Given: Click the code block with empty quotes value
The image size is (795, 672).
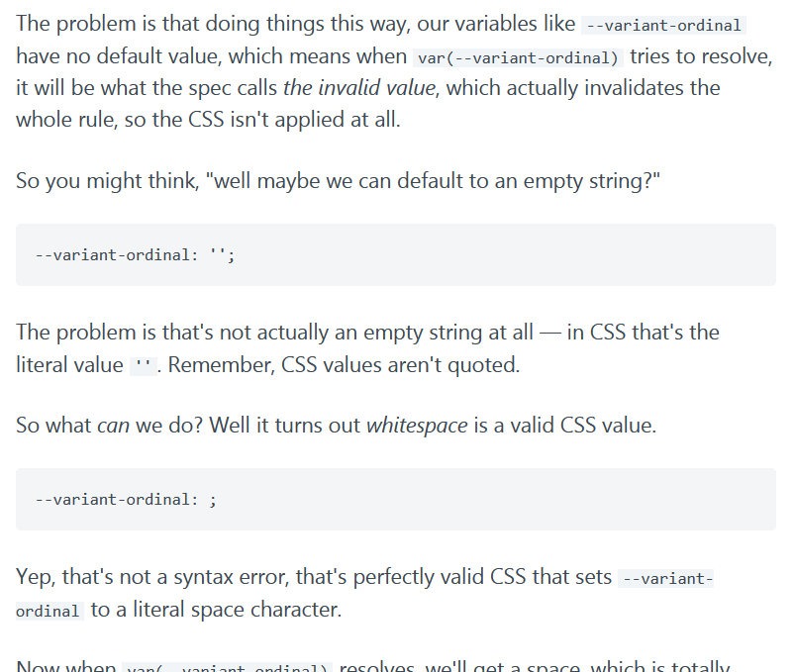Looking at the screenshot, I should (x=395, y=255).
